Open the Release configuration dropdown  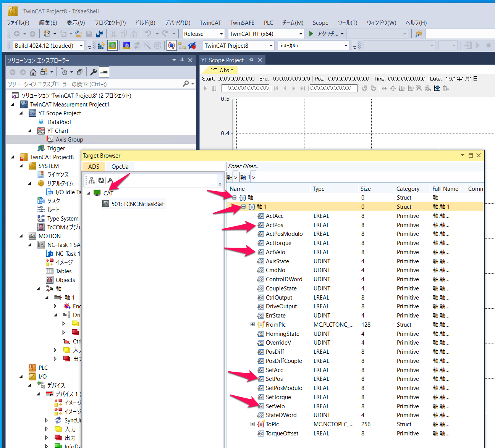221,34
